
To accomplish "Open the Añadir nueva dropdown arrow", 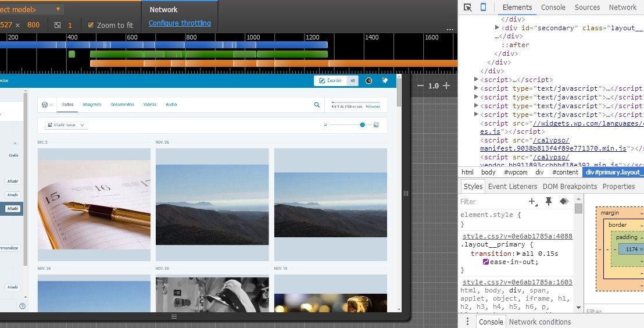I will click(82, 125).
